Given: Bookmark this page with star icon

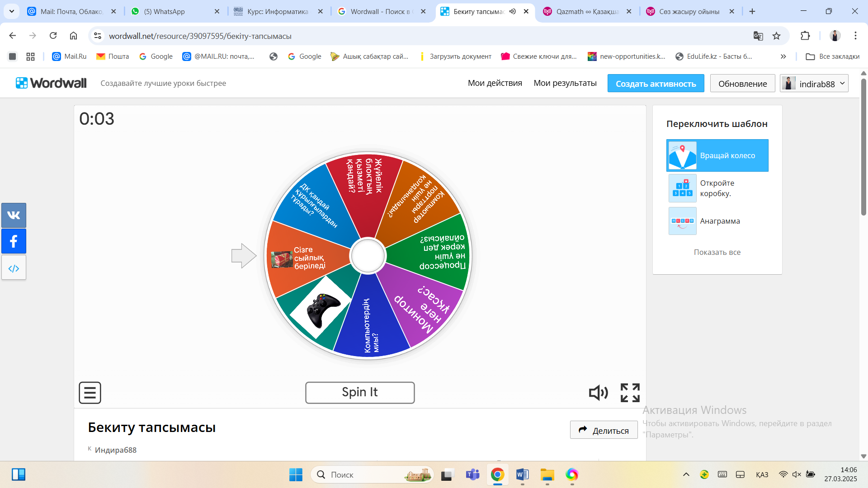Looking at the screenshot, I should tap(776, 36).
